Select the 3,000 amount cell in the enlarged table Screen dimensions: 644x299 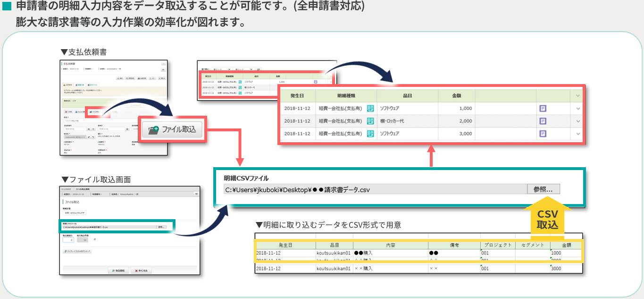[x=457, y=134]
